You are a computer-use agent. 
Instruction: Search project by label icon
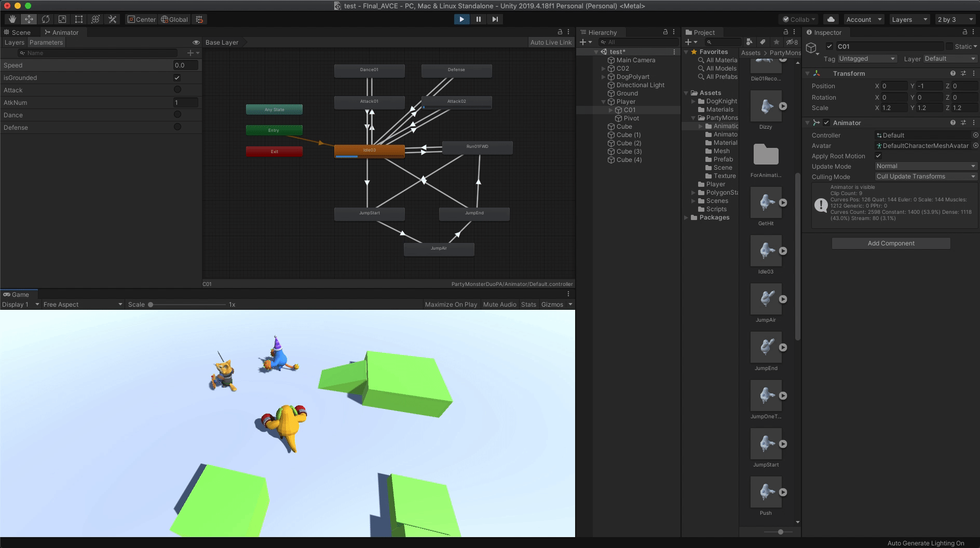(x=763, y=42)
